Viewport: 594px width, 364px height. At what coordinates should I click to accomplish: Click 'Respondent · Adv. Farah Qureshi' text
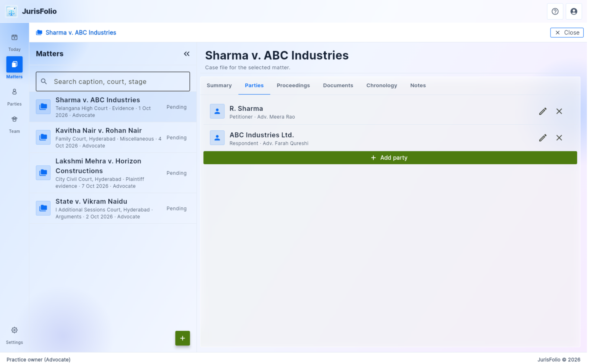pos(269,143)
